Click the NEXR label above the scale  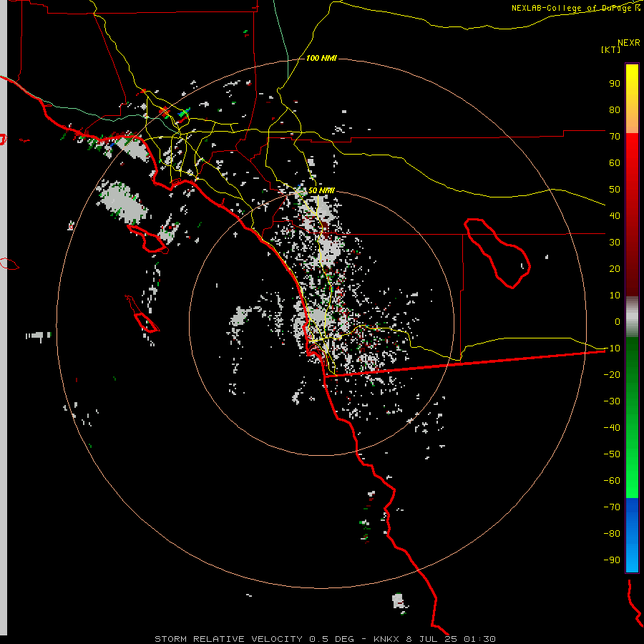tap(628, 43)
